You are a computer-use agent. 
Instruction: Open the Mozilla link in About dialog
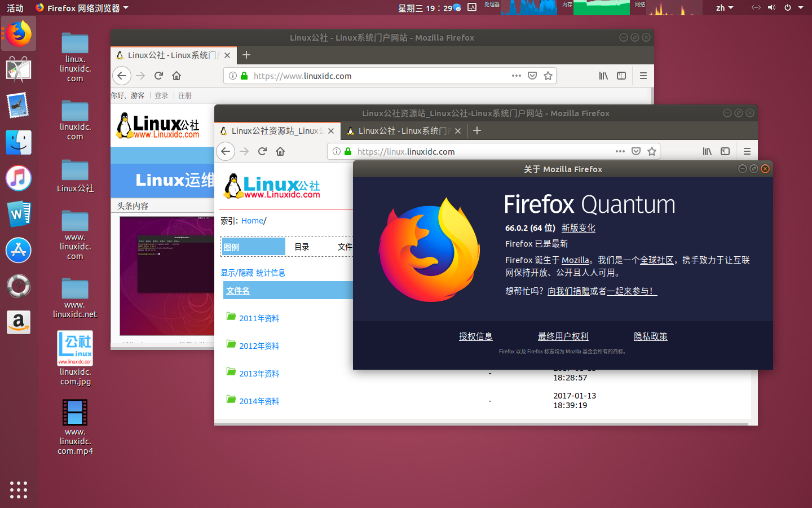point(575,260)
